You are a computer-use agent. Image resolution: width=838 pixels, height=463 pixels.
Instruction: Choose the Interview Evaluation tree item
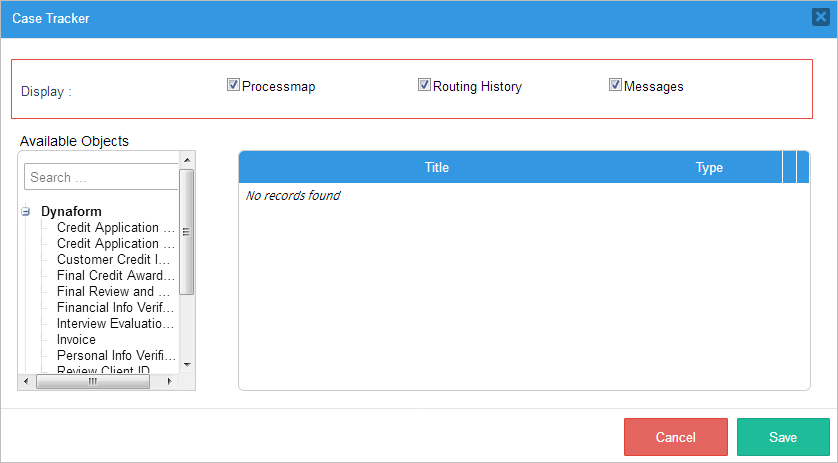tap(115, 324)
